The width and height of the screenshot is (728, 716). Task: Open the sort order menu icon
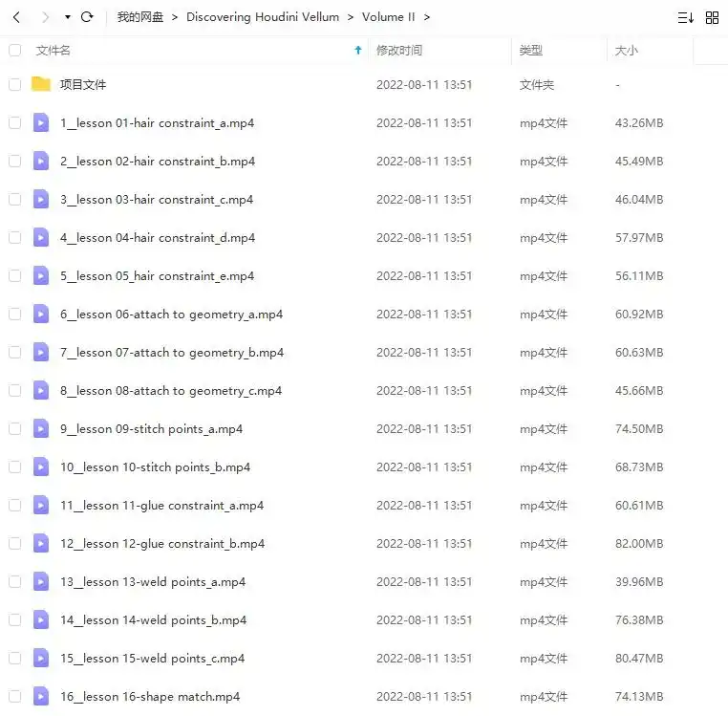pos(686,17)
